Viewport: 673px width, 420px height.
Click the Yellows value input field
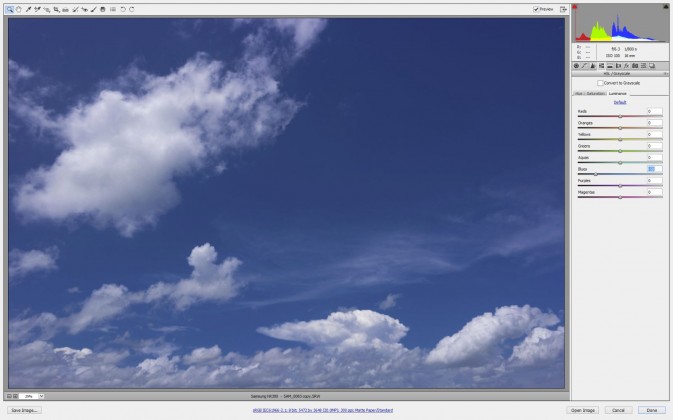pyautogui.click(x=655, y=134)
